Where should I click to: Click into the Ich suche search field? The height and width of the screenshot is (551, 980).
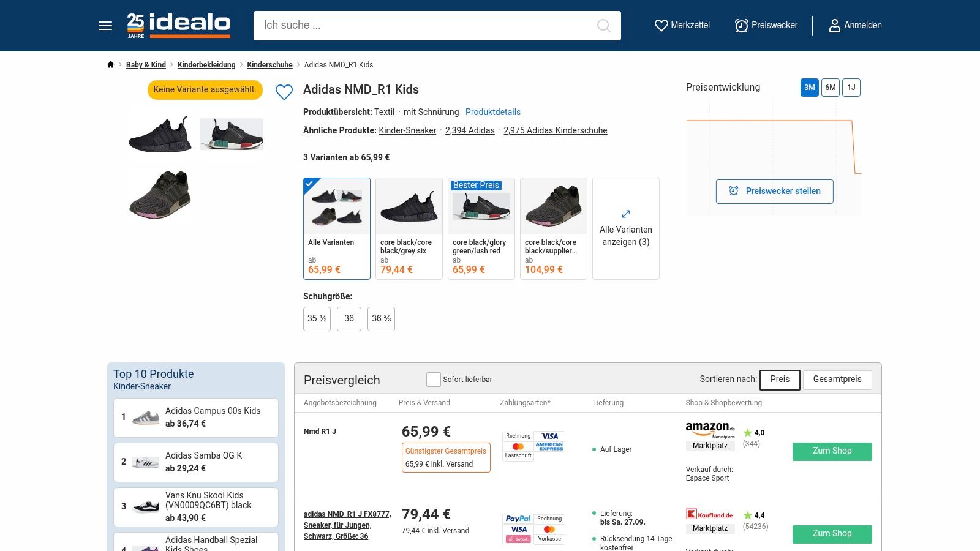tap(423, 26)
